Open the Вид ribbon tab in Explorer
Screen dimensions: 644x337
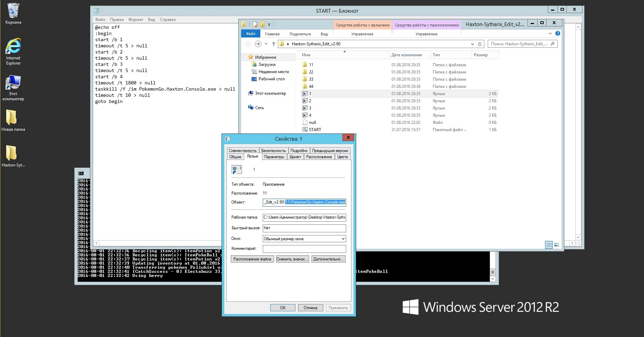coord(324,34)
